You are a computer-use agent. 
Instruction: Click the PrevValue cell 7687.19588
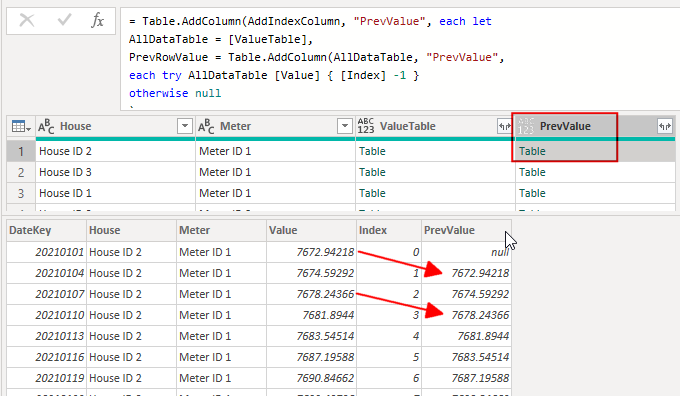point(466,378)
